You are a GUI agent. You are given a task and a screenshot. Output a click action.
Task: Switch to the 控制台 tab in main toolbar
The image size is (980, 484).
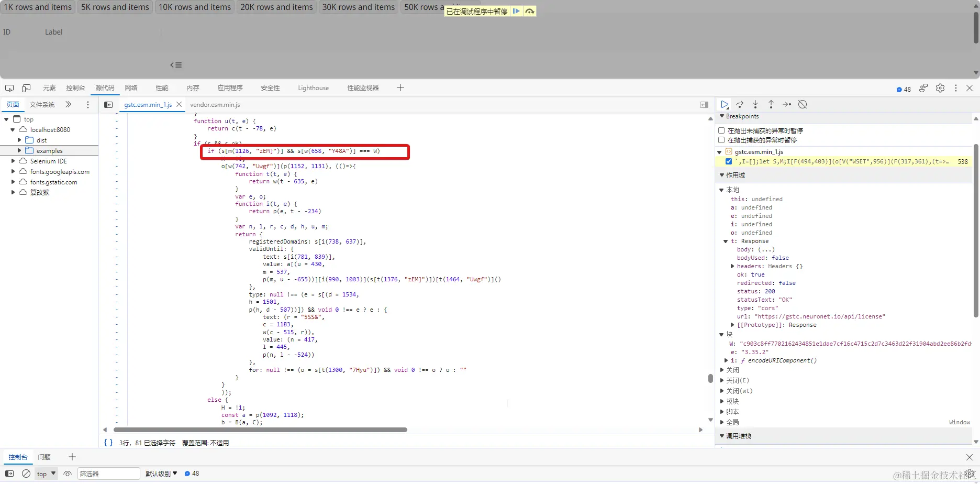pyautogui.click(x=75, y=88)
